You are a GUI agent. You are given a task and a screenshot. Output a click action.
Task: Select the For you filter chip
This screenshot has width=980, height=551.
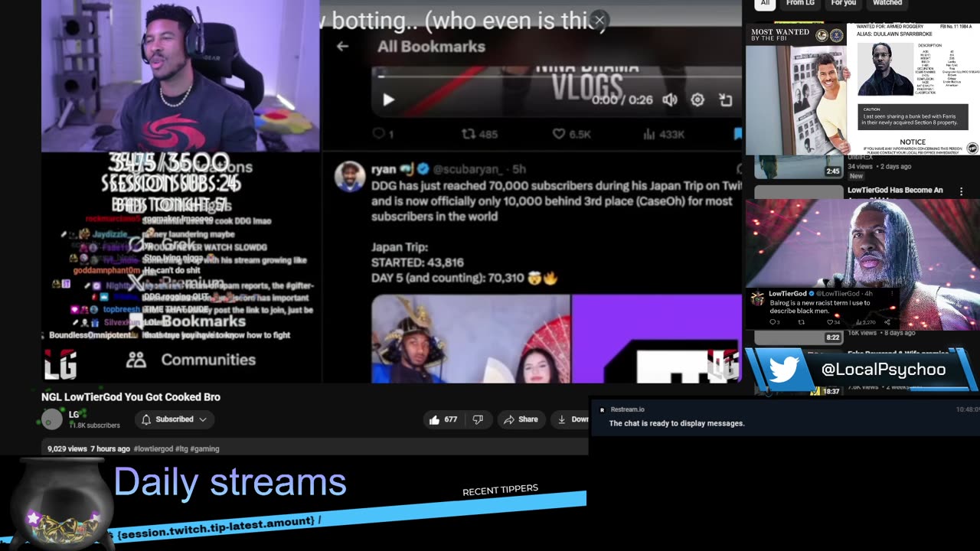[844, 4]
